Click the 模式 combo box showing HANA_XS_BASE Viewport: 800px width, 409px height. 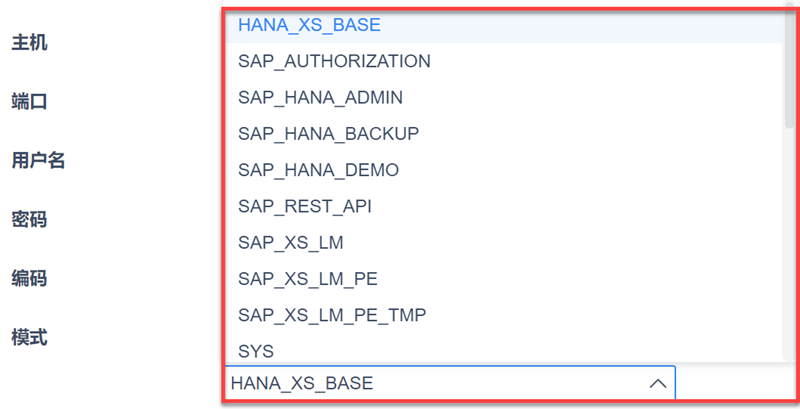(430, 384)
